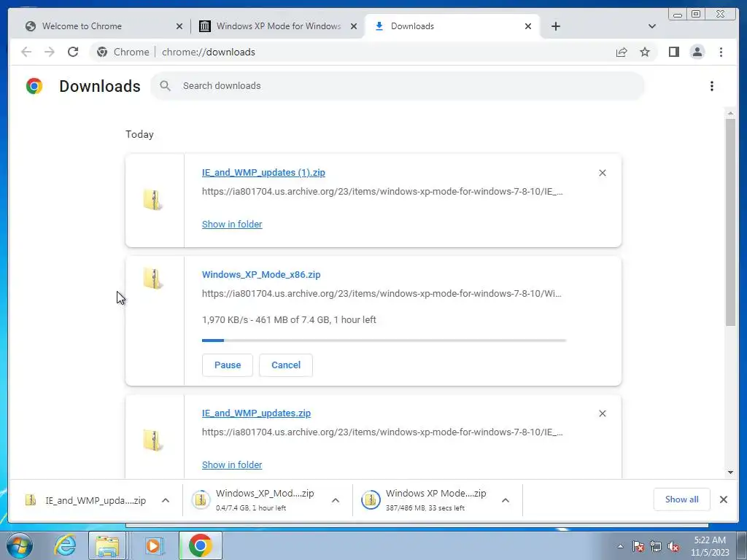Click Show all downloads button
Image resolution: width=747 pixels, height=560 pixels.
pos(682,499)
